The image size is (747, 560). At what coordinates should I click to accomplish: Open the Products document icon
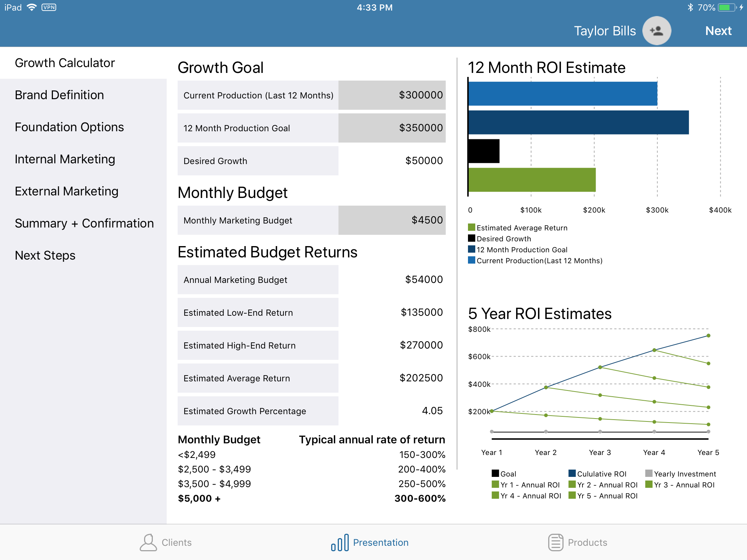point(556,542)
